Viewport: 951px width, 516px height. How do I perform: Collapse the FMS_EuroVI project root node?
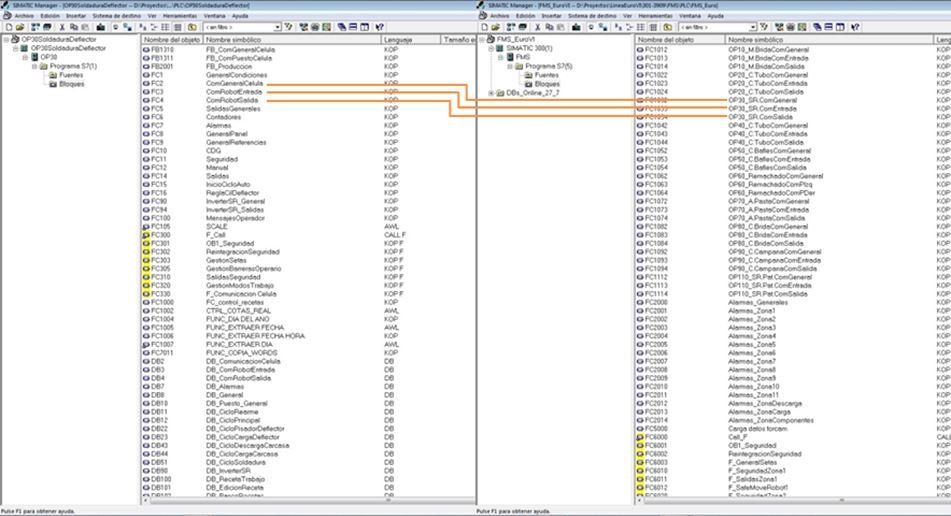coord(482,39)
